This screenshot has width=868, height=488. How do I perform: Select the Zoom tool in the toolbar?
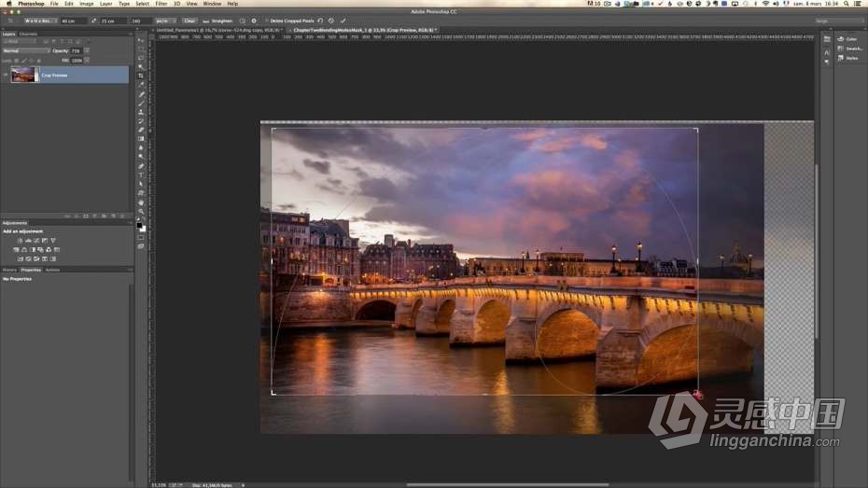[141, 212]
